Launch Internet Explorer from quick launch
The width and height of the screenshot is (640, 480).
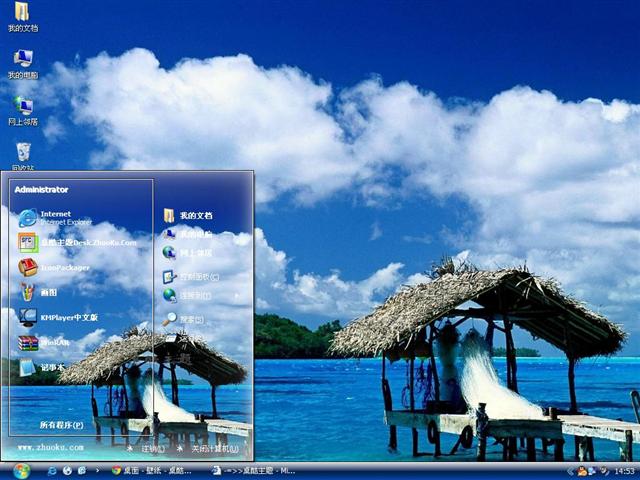[x=52, y=471]
